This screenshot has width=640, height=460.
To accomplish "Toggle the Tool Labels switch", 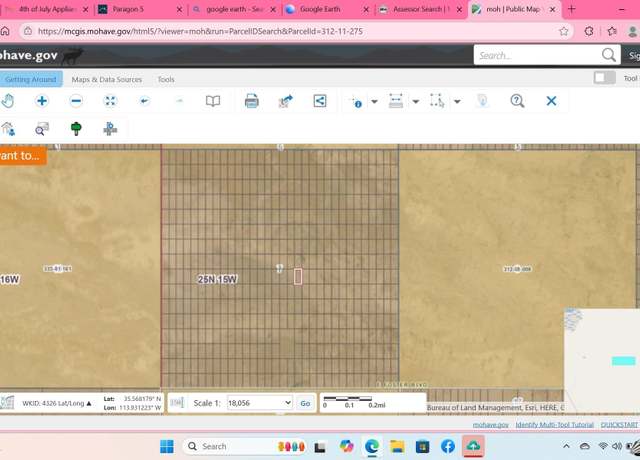I will 604,78.
